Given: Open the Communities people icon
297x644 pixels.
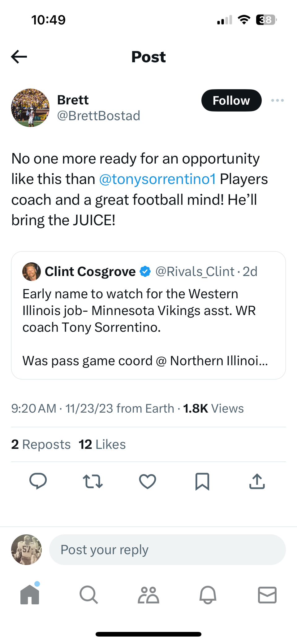Looking at the screenshot, I should coord(148,595).
